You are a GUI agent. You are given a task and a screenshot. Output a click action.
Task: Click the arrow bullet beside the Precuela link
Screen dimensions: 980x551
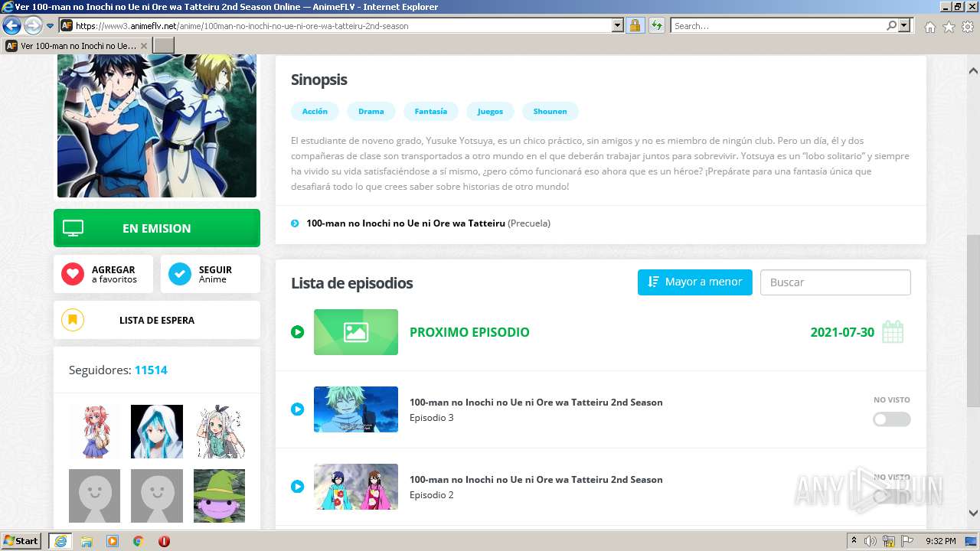[295, 223]
